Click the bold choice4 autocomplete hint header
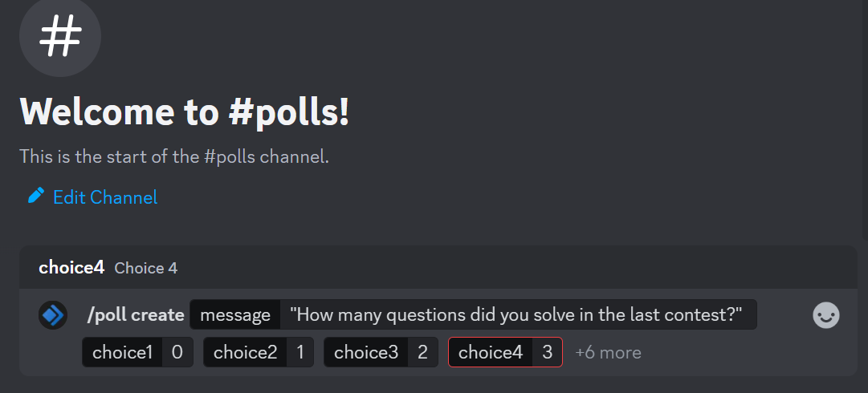This screenshot has width=868, height=393. pyautogui.click(x=71, y=268)
